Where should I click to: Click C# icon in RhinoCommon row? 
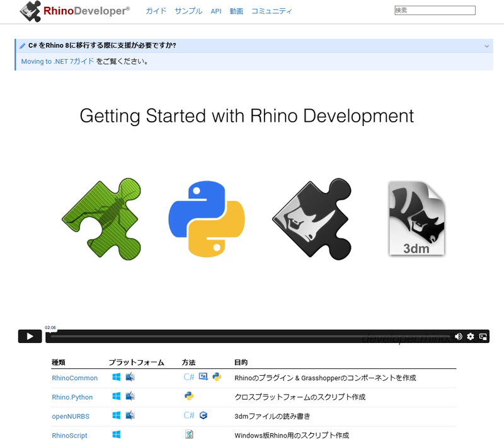[189, 377]
